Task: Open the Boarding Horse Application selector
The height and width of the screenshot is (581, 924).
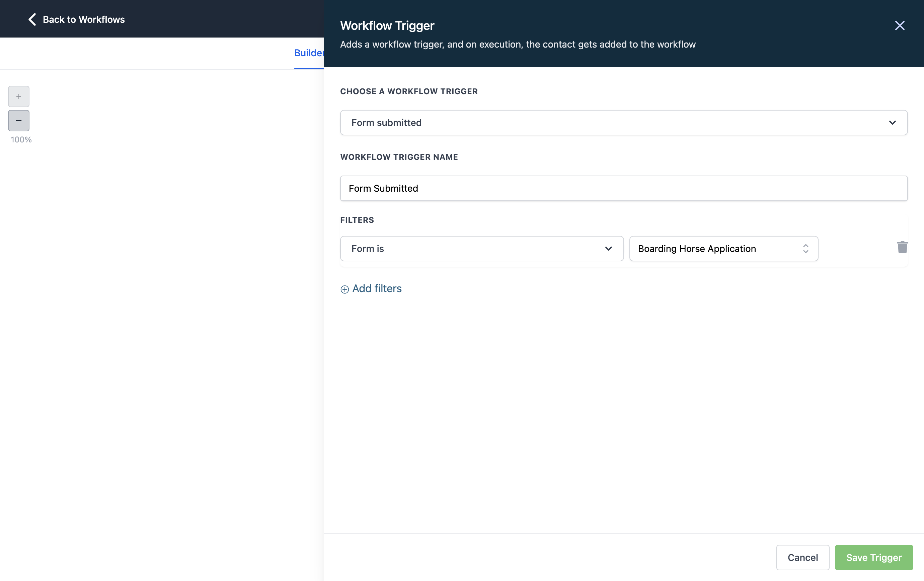Action: coord(724,249)
